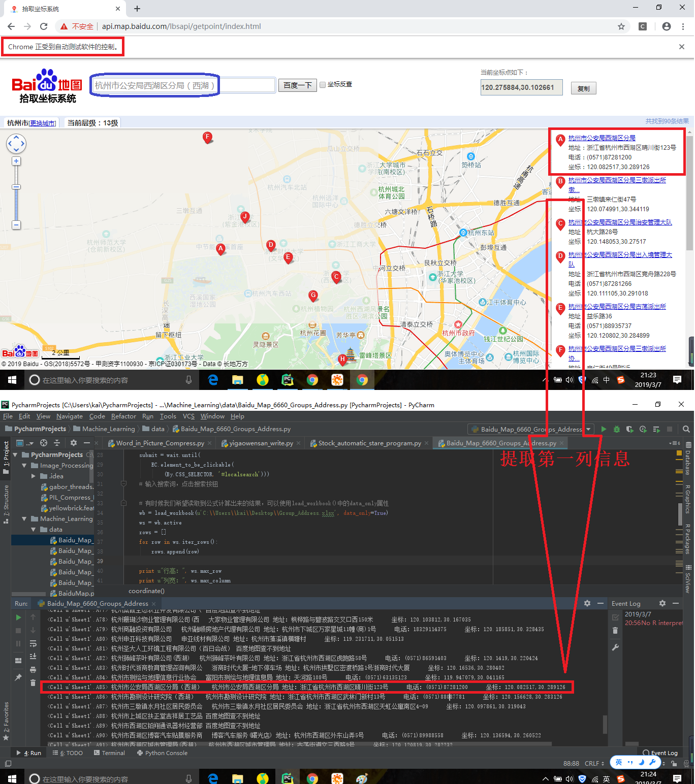This screenshot has height=784, width=695.
Task: Toggle the Database side tool window
Action: point(687,460)
